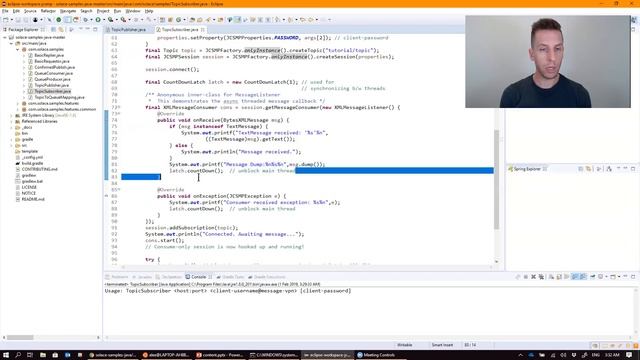Click the New file toolbar icon
The height and width of the screenshot is (360, 640).
6,20
